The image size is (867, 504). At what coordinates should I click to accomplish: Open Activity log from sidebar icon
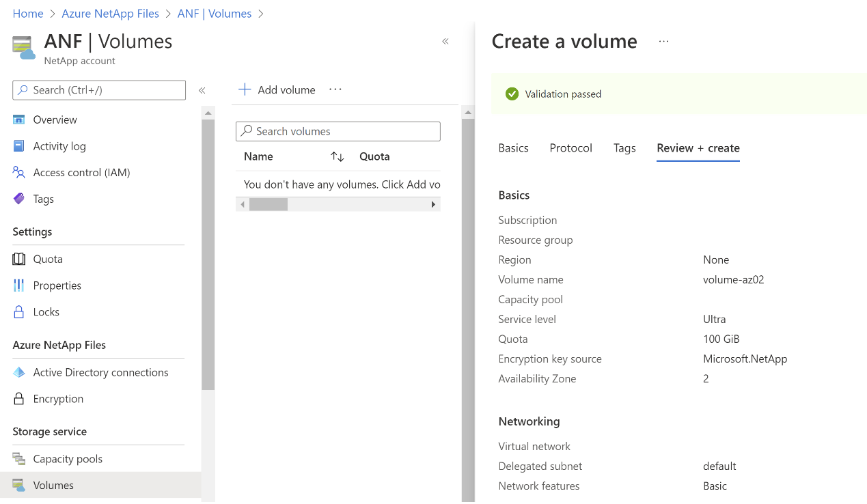19,146
